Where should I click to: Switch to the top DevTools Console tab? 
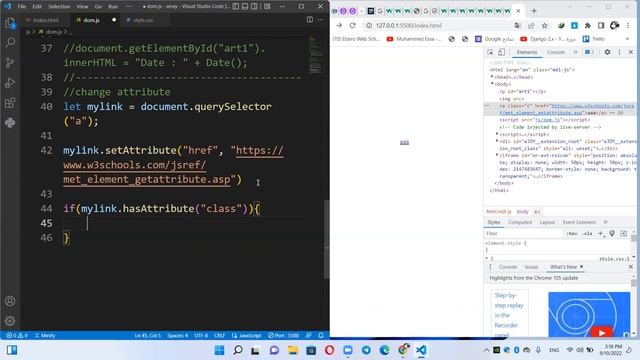556,52
